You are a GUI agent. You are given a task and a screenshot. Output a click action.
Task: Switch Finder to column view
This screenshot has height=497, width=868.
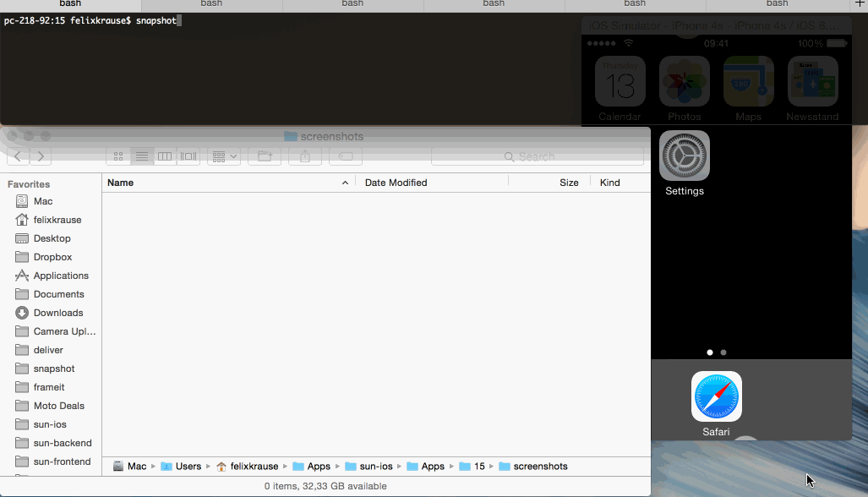pyautogui.click(x=165, y=156)
